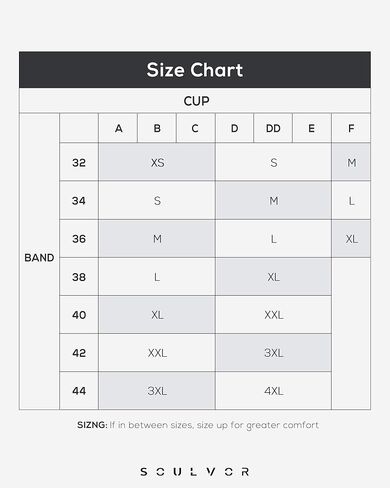Select the M cell under F cup
The height and width of the screenshot is (488, 390).
coord(351,162)
